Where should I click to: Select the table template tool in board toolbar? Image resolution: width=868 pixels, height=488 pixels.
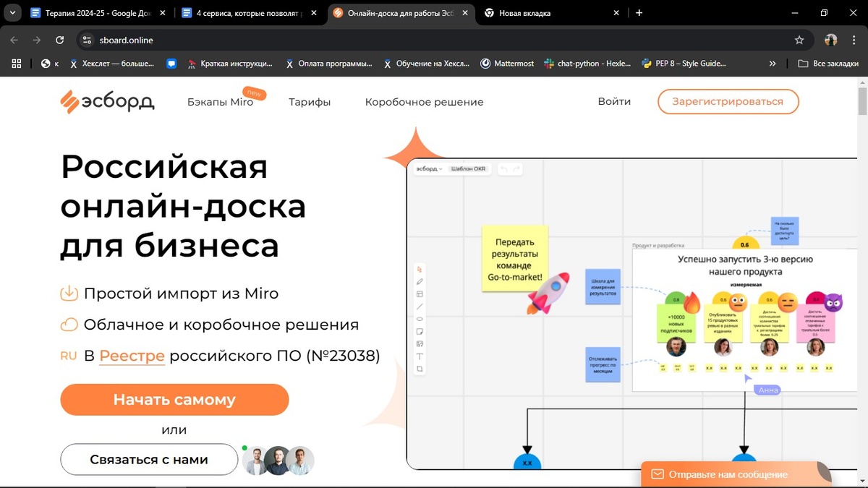pyautogui.click(x=420, y=294)
